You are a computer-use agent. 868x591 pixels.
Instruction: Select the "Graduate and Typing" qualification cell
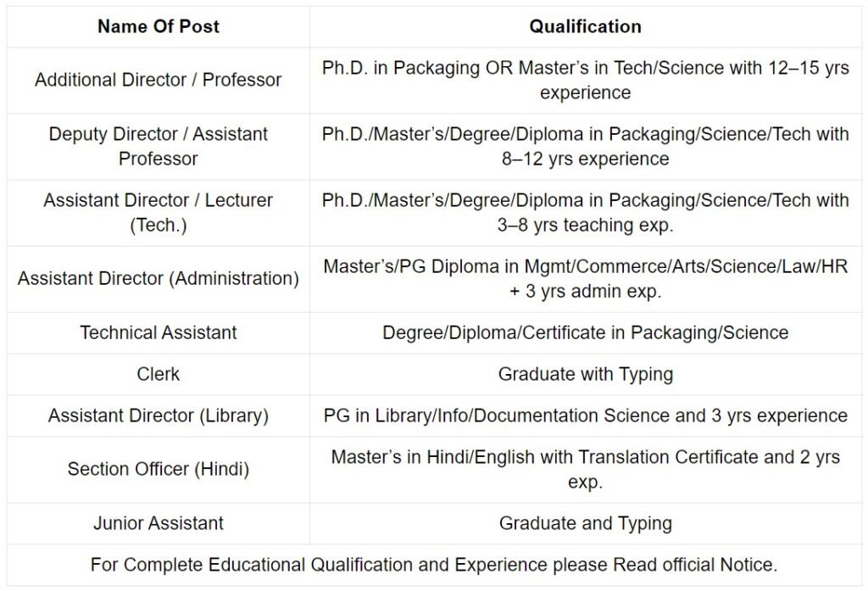coord(585,523)
